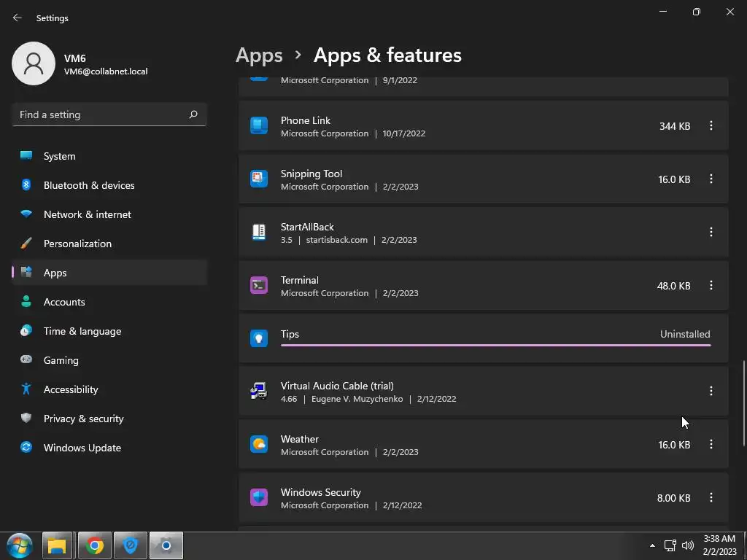Show options menu for Weather
Viewport: 747px width, 560px height.
click(x=711, y=445)
